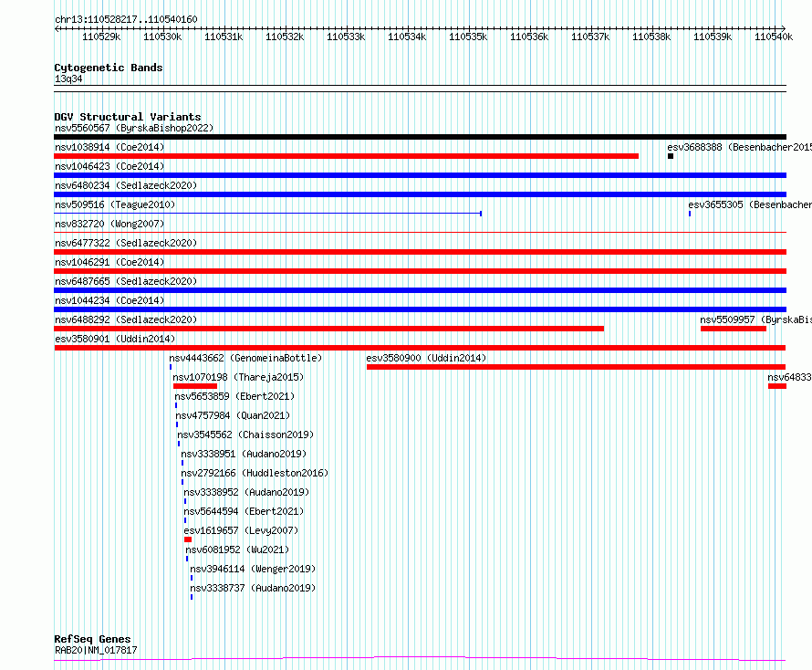The height and width of the screenshot is (670, 812).
Task: Click the blue nsv4757984 tick marker
Action: click(177, 424)
